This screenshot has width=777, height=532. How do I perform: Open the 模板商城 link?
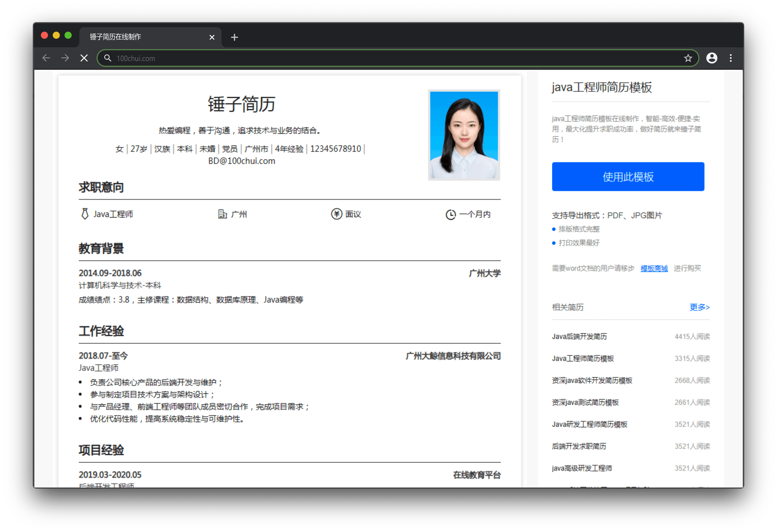654,268
